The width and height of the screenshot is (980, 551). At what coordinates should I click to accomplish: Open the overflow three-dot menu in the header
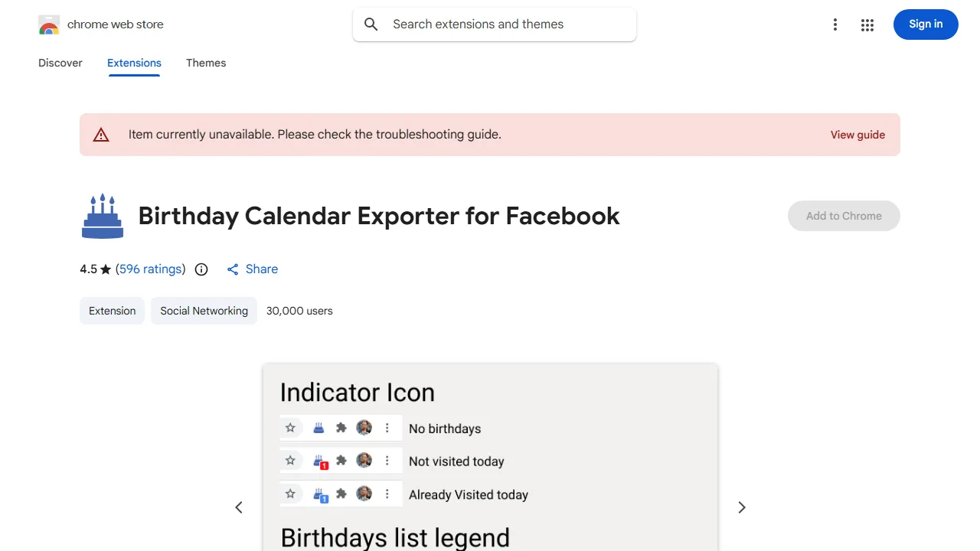point(835,24)
